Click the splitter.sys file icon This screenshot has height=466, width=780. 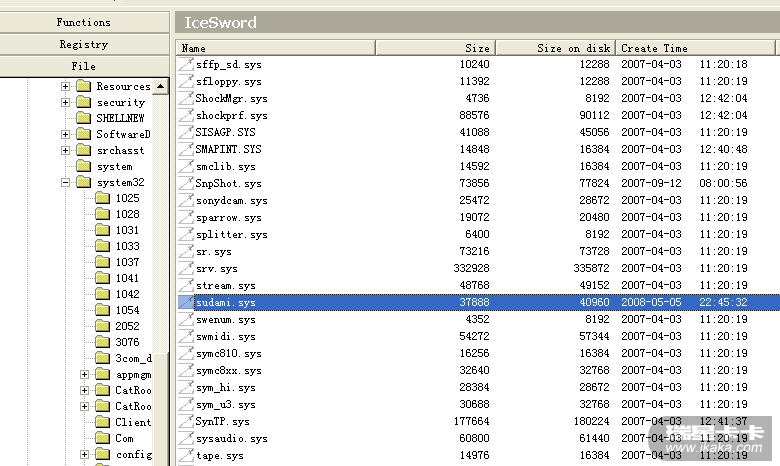click(x=186, y=234)
